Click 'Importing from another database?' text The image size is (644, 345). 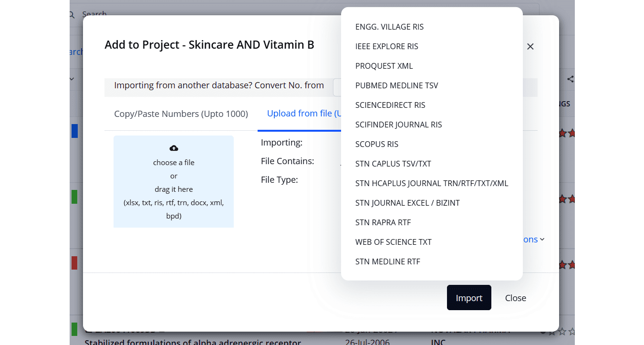183,85
